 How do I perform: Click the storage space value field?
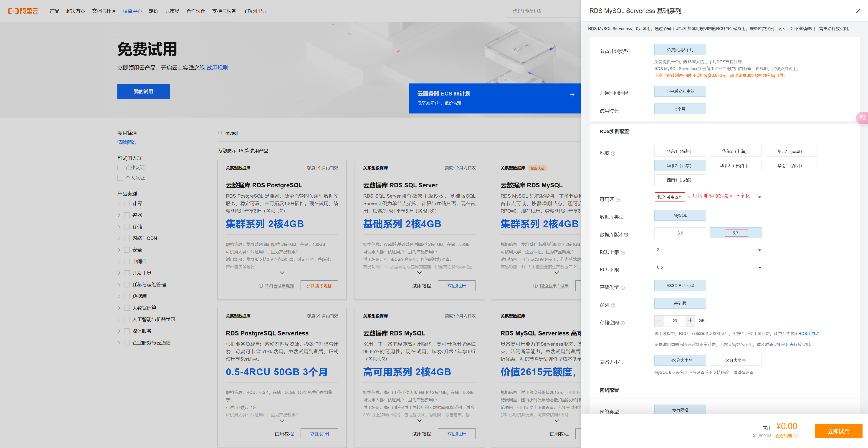click(x=675, y=321)
